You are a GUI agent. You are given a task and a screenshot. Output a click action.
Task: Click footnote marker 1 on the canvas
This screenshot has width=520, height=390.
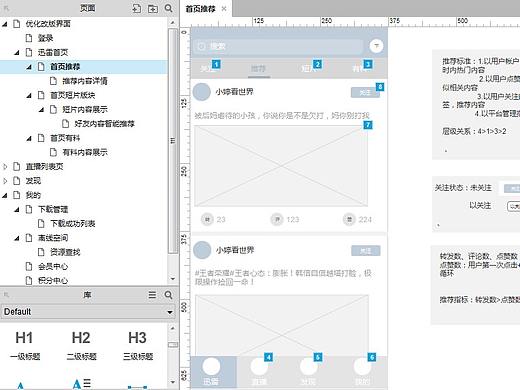pos(216,64)
